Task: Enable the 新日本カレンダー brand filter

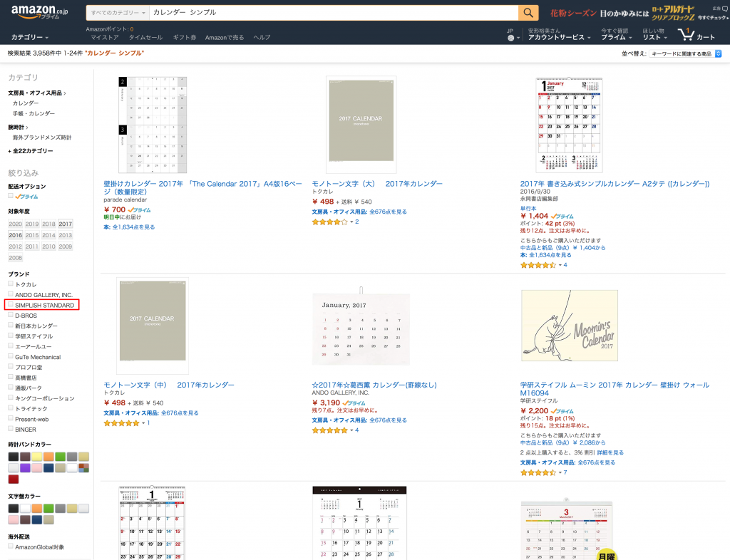Action: [11, 326]
